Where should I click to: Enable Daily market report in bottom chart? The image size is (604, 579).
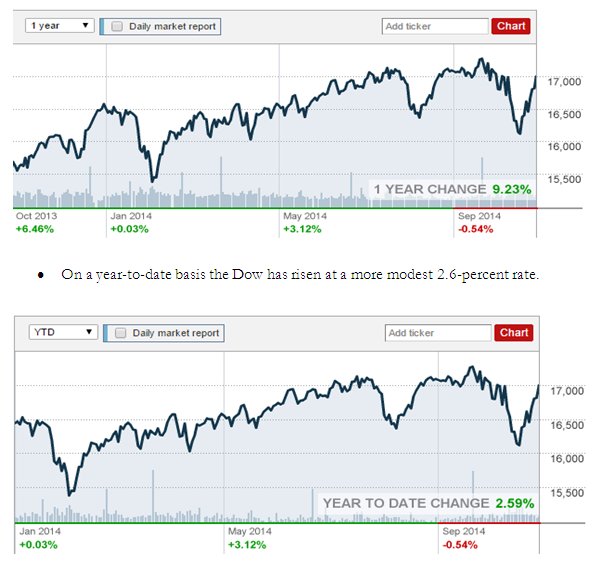[x=121, y=333]
